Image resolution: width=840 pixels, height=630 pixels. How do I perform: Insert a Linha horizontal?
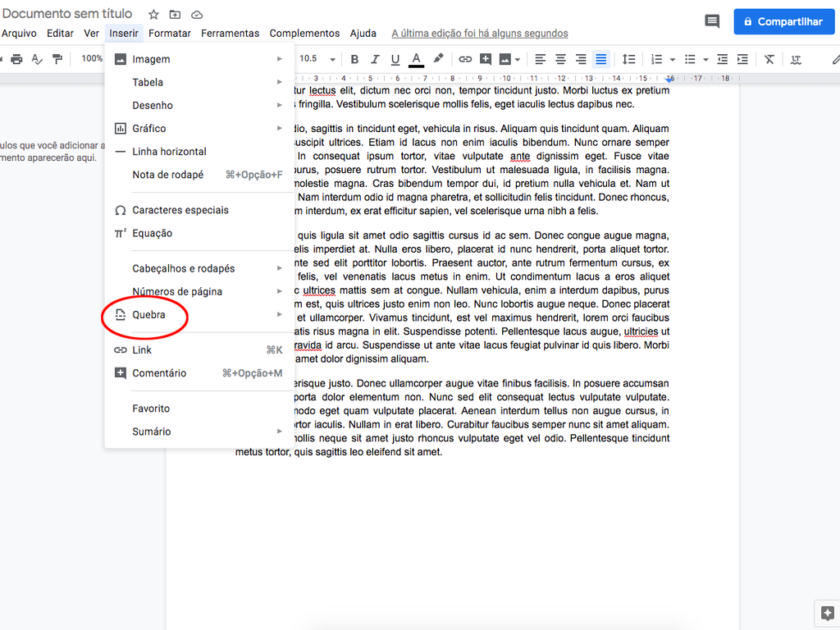click(199, 151)
